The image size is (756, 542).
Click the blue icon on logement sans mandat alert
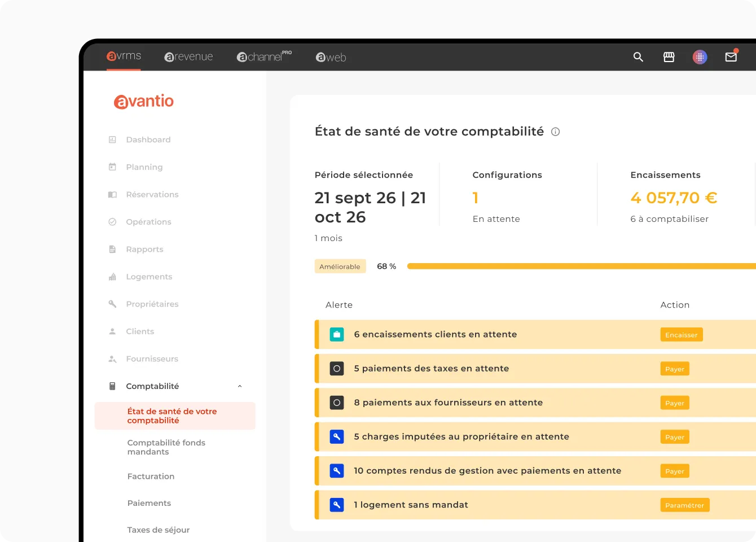(x=337, y=505)
